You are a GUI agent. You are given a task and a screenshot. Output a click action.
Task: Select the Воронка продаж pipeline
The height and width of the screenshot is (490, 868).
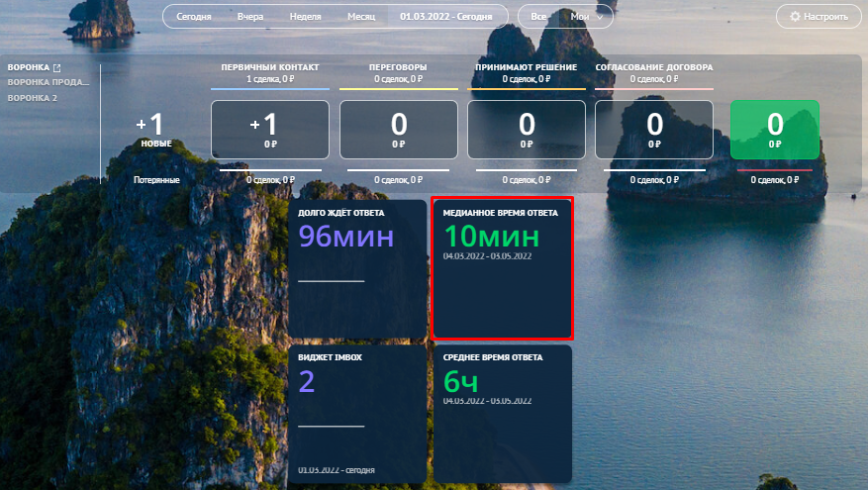(x=48, y=83)
